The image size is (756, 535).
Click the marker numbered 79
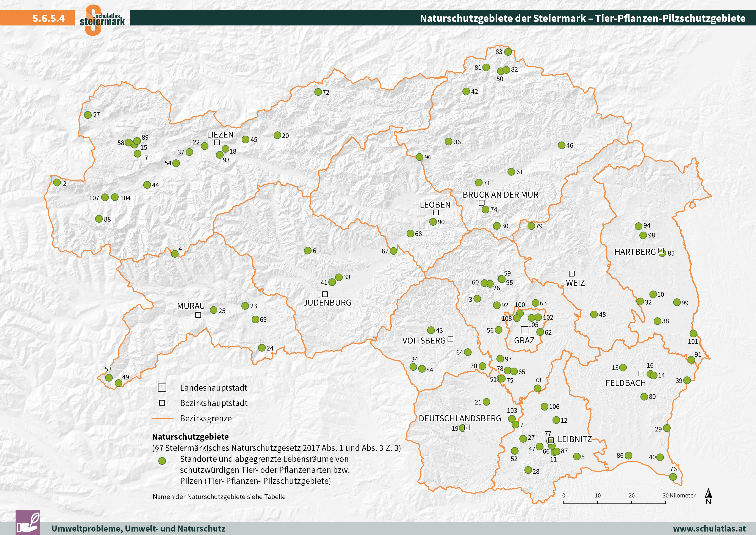pyautogui.click(x=531, y=226)
